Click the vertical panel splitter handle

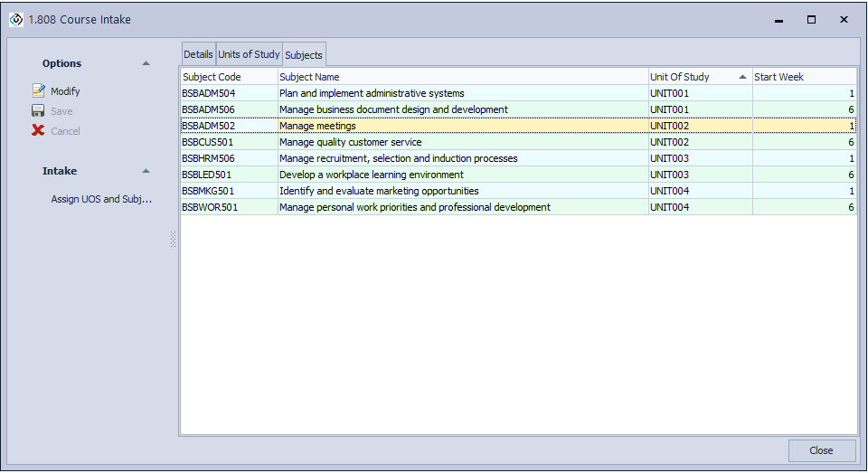[x=173, y=239]
